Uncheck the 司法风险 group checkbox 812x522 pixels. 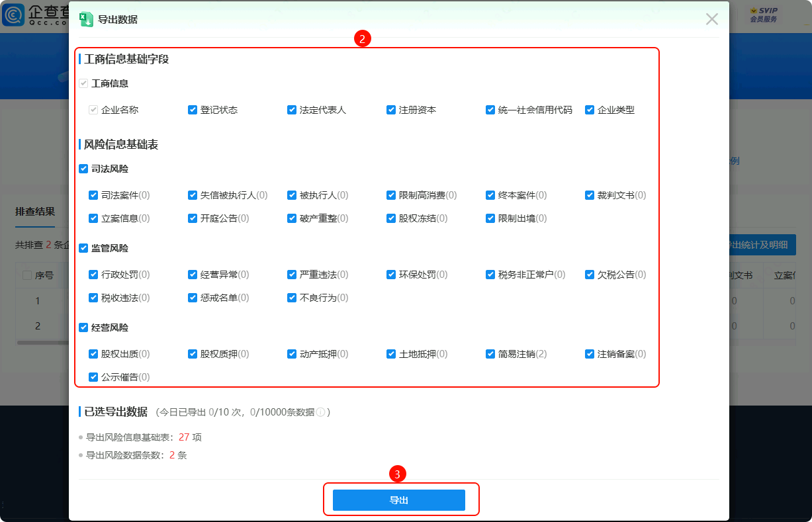pos(83,169)
